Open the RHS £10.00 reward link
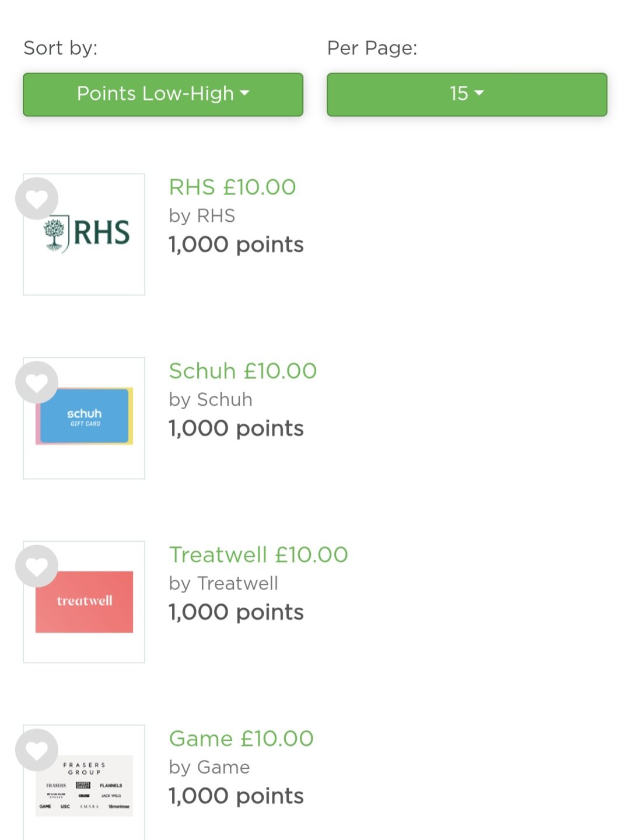 [232, 187]
